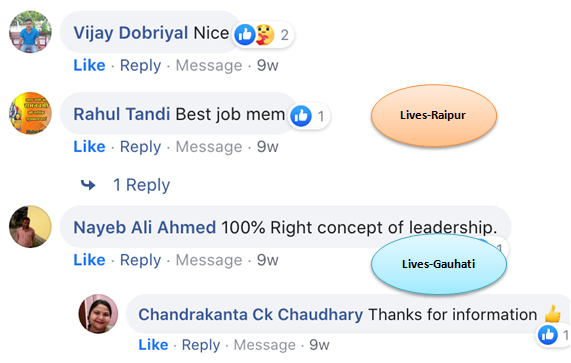Reply to Vijay Dobriyal's comment
Screen dimensions: 571x363
click(141, 66)
